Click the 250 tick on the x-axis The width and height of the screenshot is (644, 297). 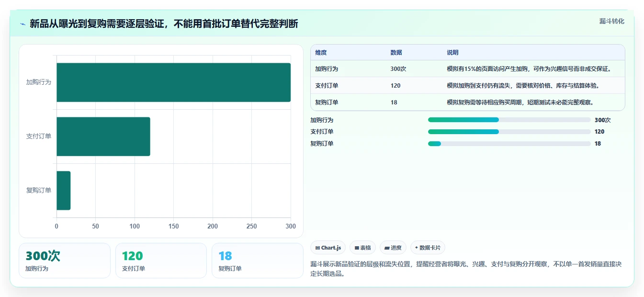[252, 227]
